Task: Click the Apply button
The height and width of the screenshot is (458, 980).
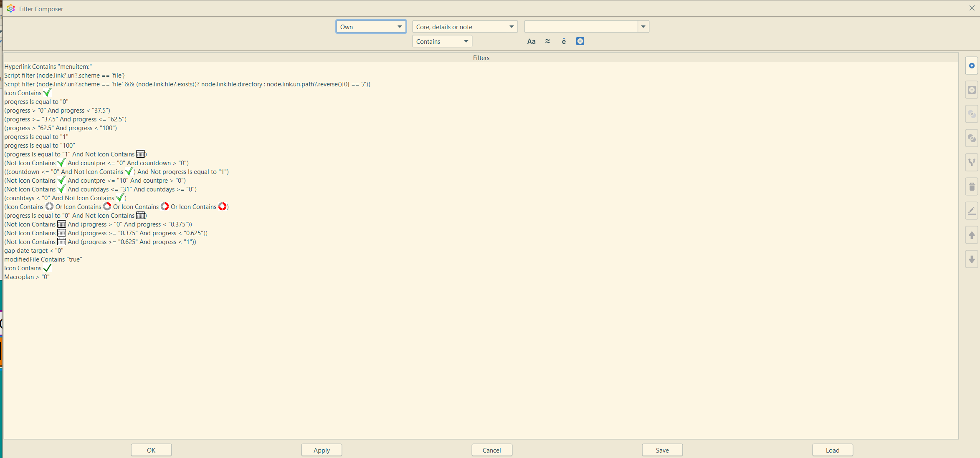Action: coord(321,450)
